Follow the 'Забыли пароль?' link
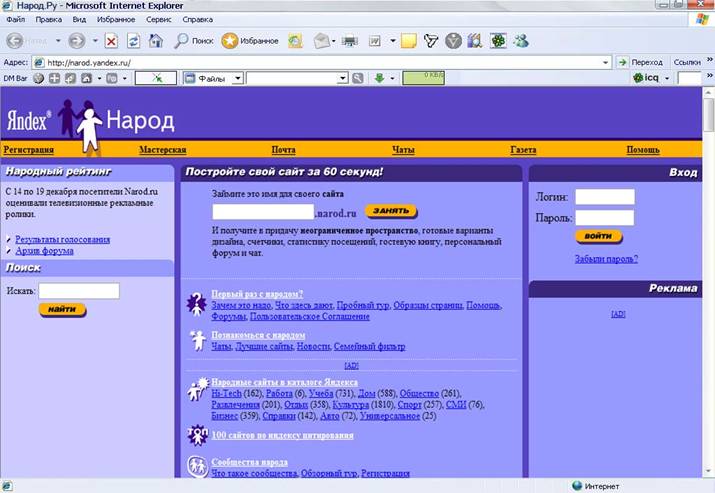Image resolution: width=715 pixels, height=493 pixels. (606, 259)
